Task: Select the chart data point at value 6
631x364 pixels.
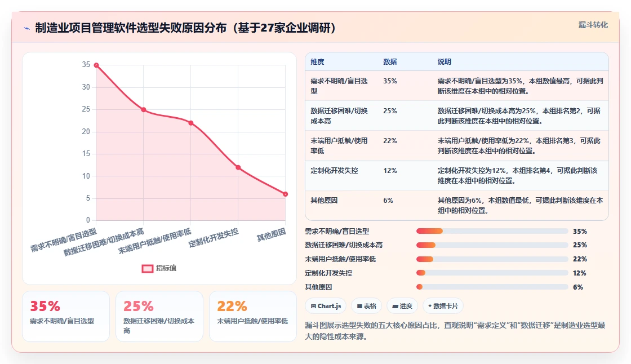Action: 285,194
